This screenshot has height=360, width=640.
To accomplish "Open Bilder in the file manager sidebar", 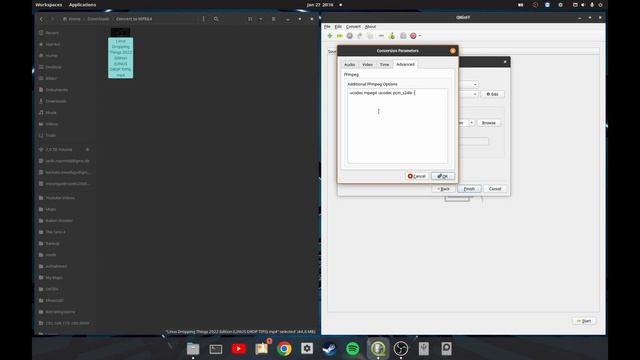I will 51,78.
